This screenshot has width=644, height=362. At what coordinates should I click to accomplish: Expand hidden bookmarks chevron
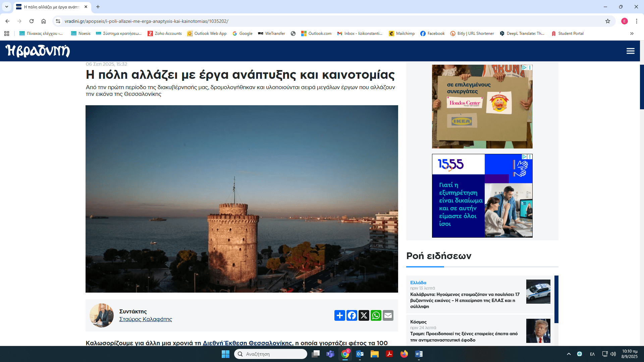(x=632, y=34)
